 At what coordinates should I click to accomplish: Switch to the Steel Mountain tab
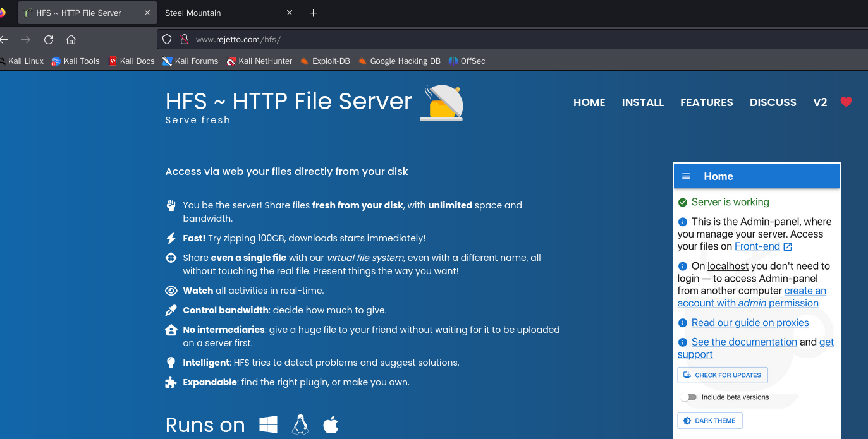[x=220, y=13]
